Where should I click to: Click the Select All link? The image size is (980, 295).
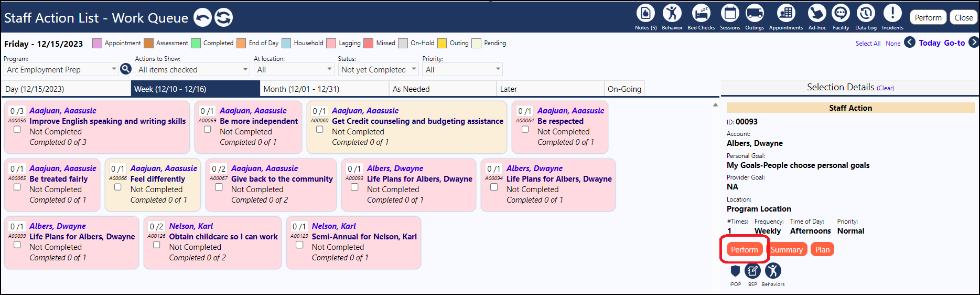tap(868, 44)
